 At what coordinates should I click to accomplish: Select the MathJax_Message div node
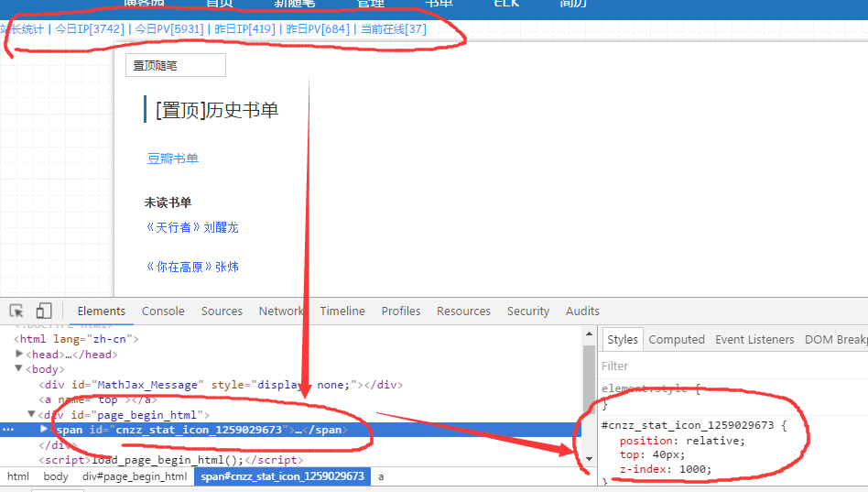(x=221, y=385)
